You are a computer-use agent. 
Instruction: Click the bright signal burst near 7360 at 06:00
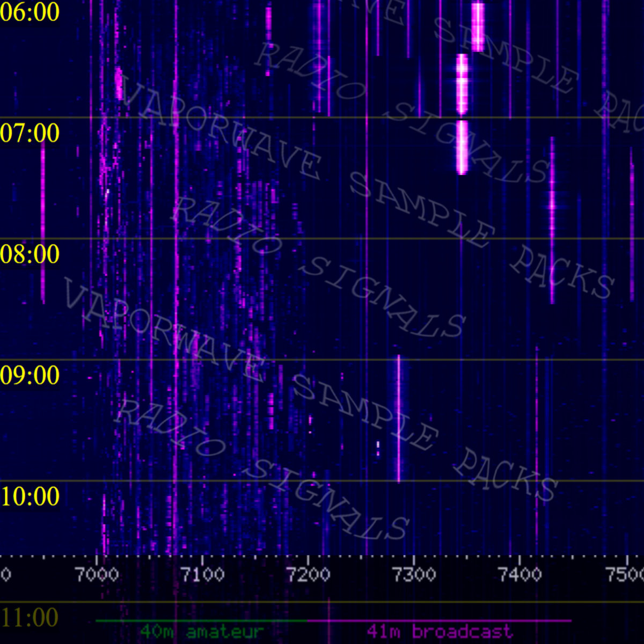(x=478, y=27)
